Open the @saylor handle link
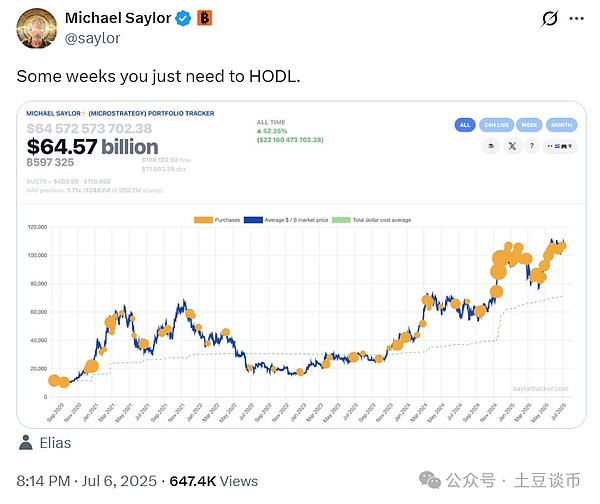Screen dimensions: 600x504 tap(92, 38)
